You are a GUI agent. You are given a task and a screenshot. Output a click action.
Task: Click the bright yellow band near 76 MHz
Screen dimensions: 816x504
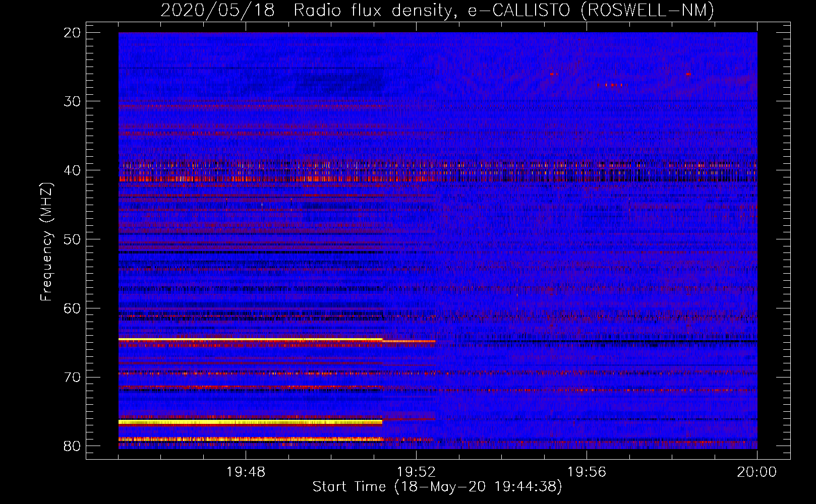[250, 422]
